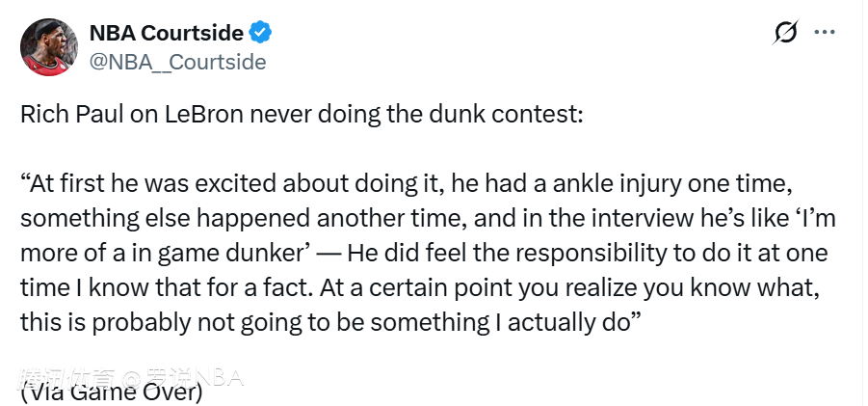Open the NBA Courtside profile avatar

tap(50, 46)
